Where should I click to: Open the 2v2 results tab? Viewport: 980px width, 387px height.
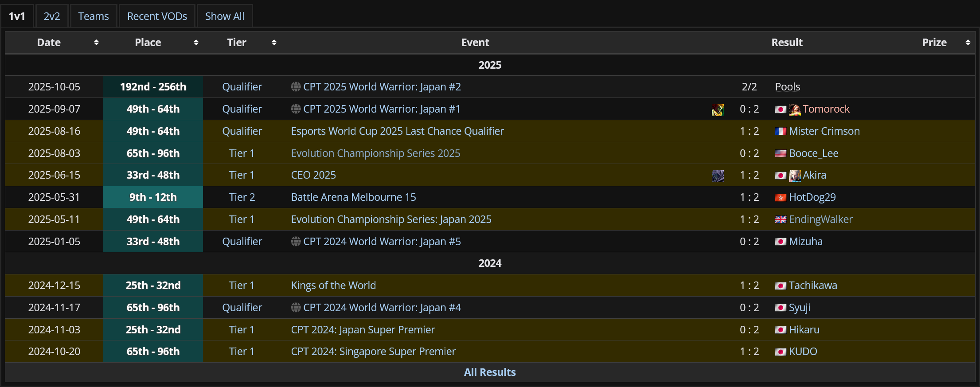(52, 16)
